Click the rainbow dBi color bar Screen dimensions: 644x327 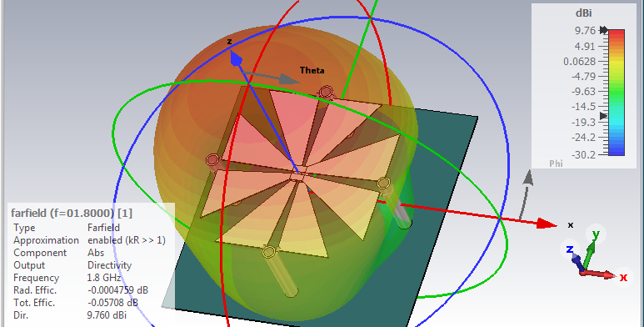coord(616,92)
